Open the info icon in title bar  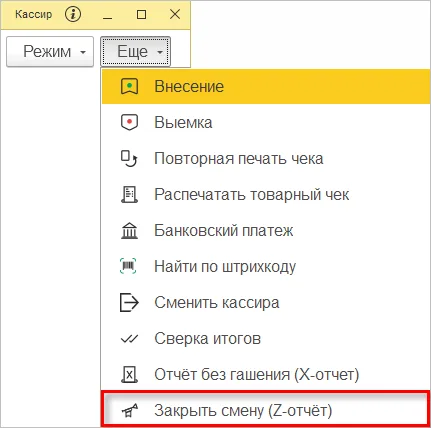(73, 14)
